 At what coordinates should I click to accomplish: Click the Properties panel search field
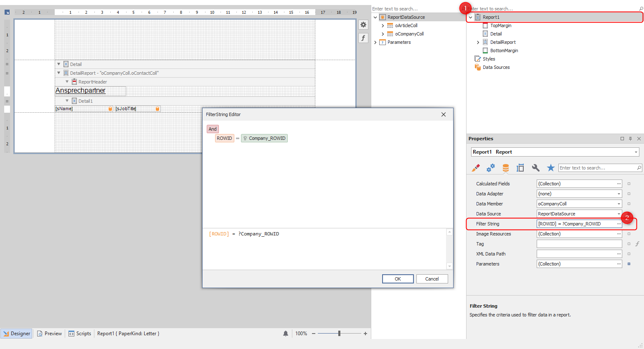600,168
